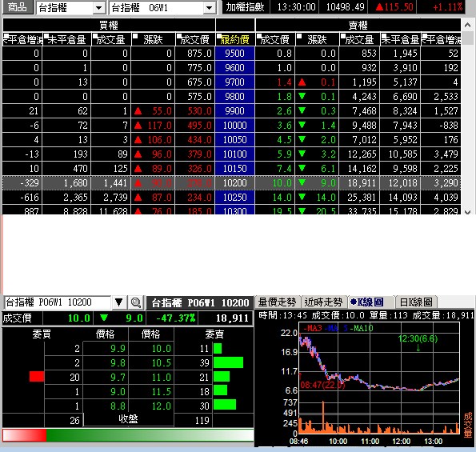The width and height of the screenshot is (476, 452).
Task: Select strike price 10000
Action: pos(234,126)
